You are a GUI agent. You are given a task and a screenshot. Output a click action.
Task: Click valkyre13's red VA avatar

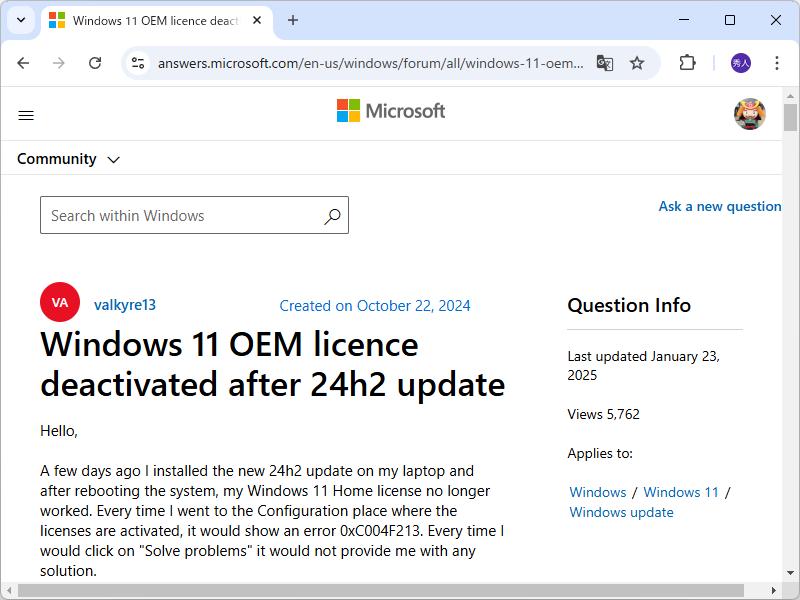pos(59,301)
